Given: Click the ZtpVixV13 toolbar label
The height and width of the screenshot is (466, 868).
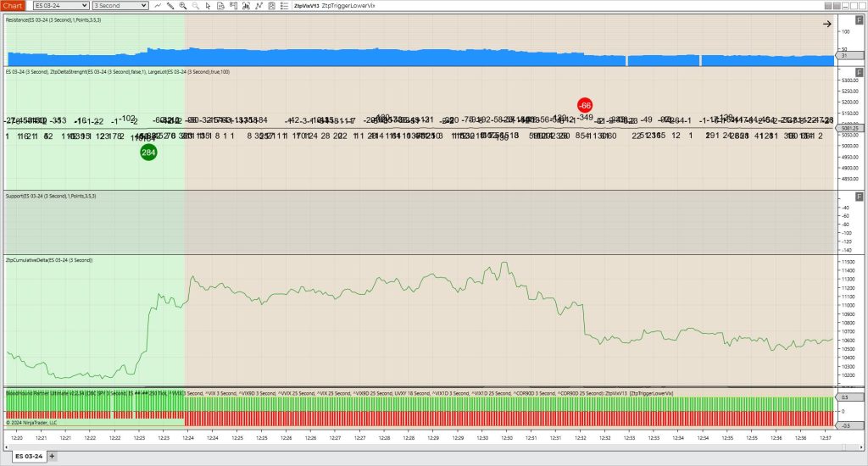Looking at the screenshot, I should coord(306,6).
